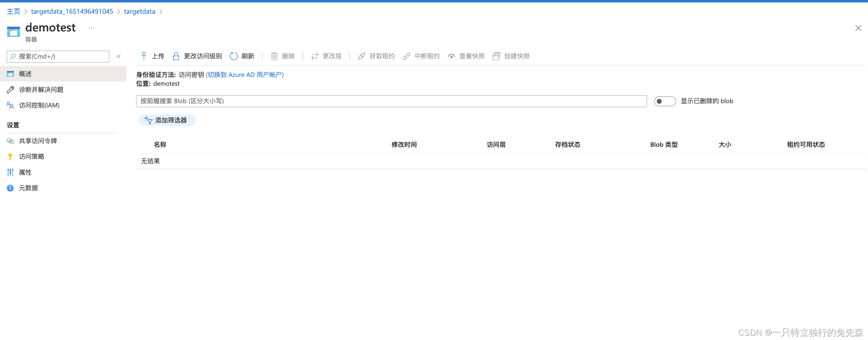Viewport: 868px width, 340px height.
Task: Toggle show deleted blobs switch
Action: pyautogui.click(x=664, y=101)
